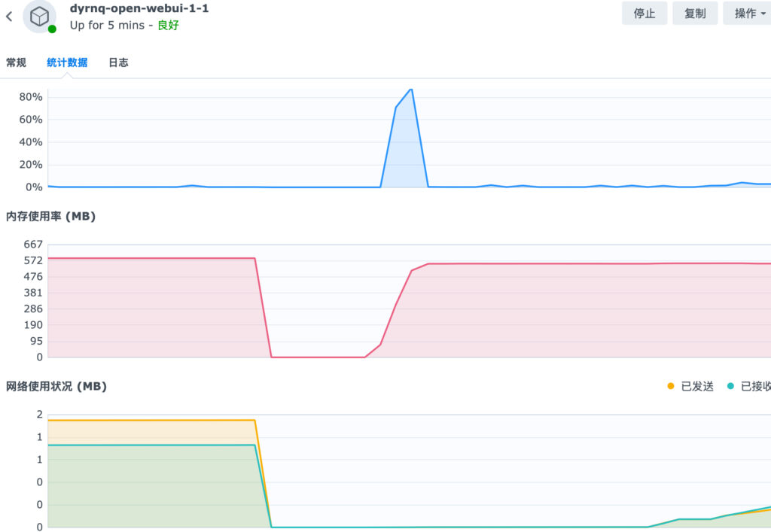
Task: Click the 80% CPU axis label
Action: [x=30, y=97]
